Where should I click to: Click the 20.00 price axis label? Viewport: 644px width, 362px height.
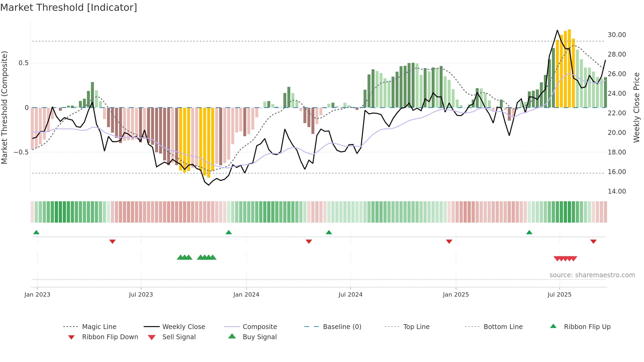[x=617, y=132]
